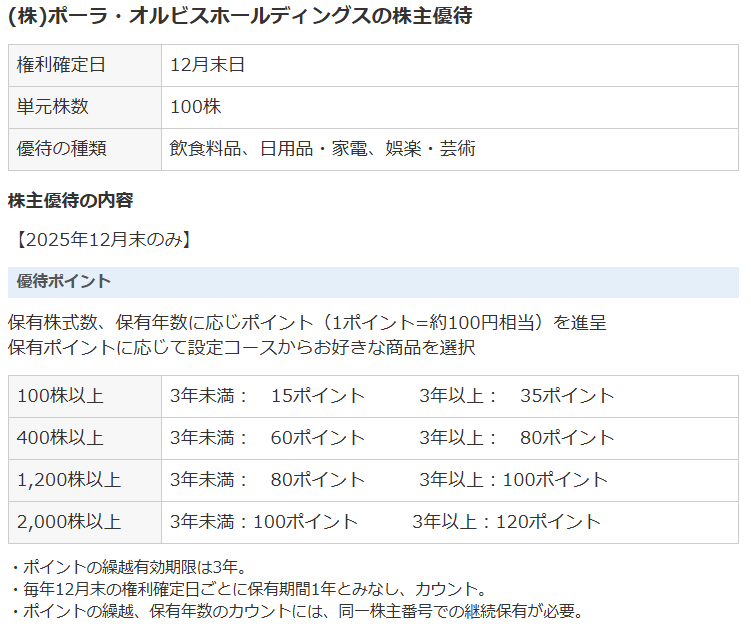Click the 同一株主番号での継続保有が必要 note line

[x=294, y=611]
